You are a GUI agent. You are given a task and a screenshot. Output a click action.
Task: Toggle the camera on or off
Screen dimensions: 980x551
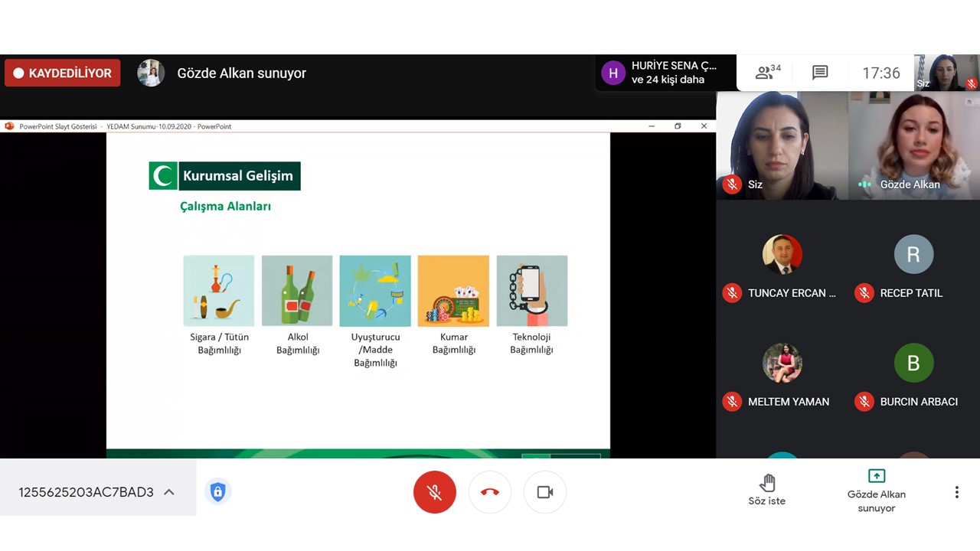[x=545, y=492]
